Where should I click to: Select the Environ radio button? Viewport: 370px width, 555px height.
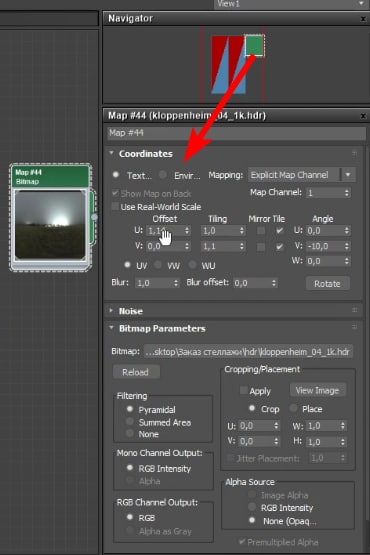[163, 175]
